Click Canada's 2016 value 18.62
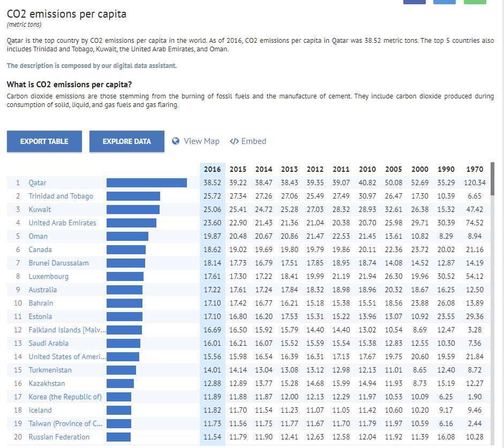Viewport: 504px width, 448px height. [x=212, y=249]
